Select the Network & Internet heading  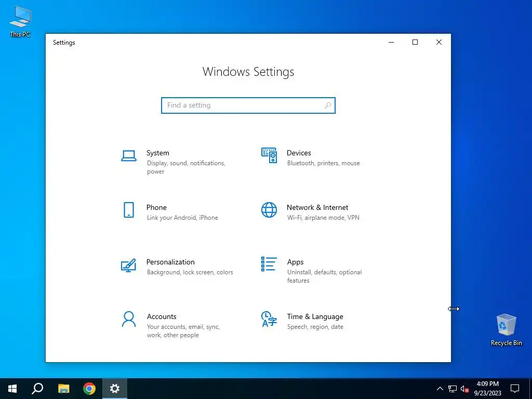[x=317, y=208]
